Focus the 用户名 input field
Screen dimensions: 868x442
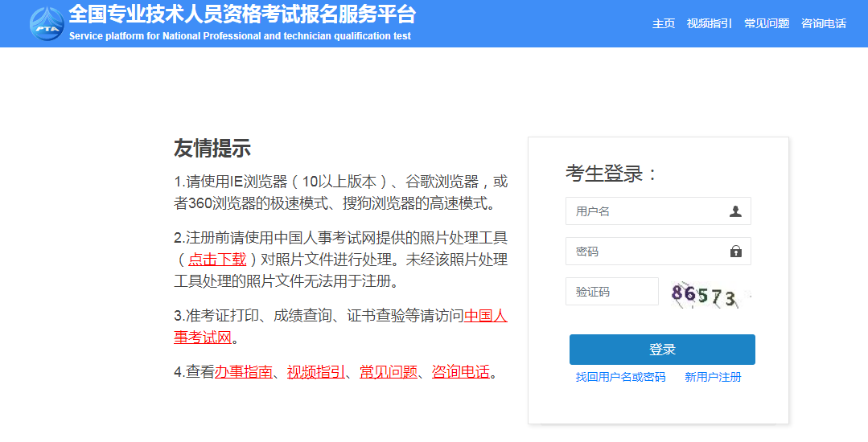coord(658,211)
